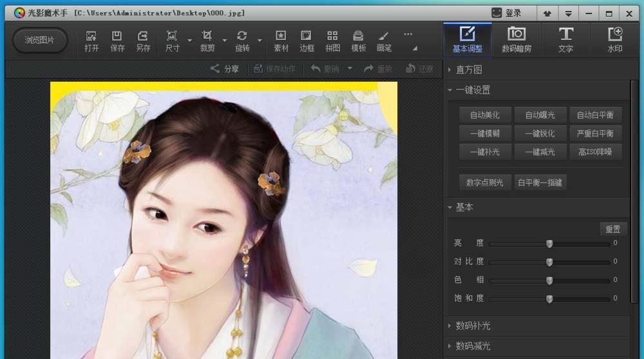This screenshot has height=359, width=644.
Task: Open the 模板 template tool
Action: click(x=358, y=41)
